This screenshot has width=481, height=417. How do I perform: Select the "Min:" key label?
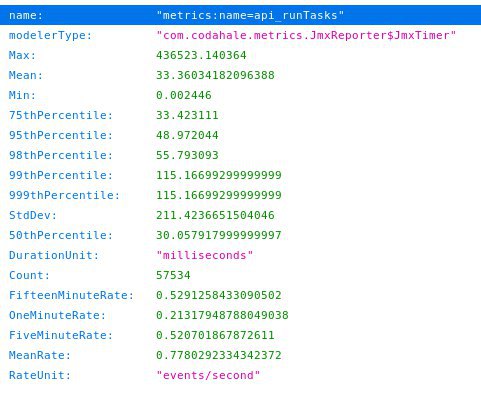(22, 95)
